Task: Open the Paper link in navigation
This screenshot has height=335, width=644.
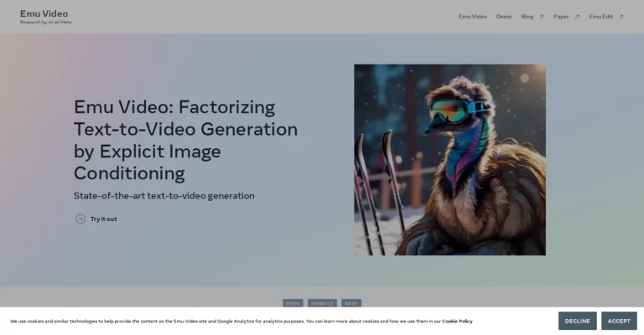Action: tap(561, 17)
